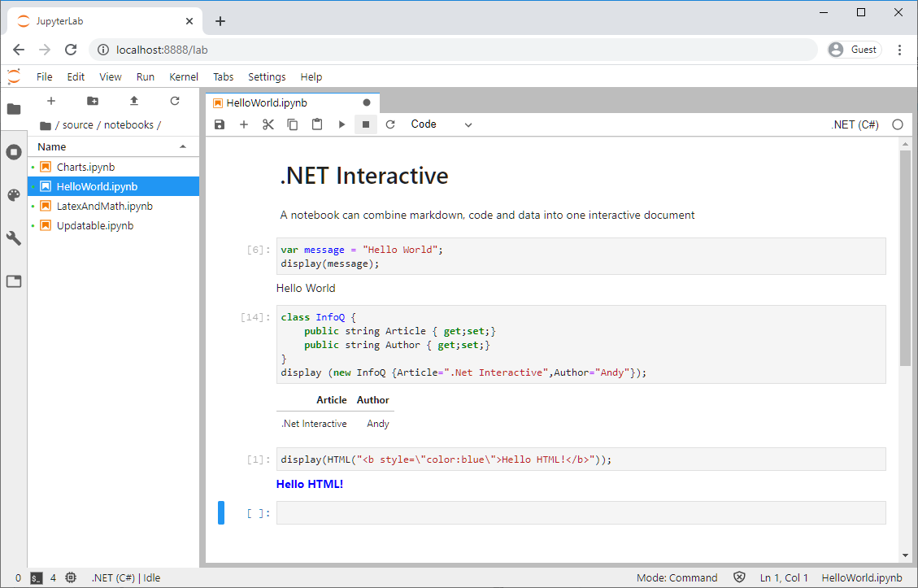The image size is (918, 588).
Task: Insert a cell below using notebook toolbar plus
Action: tap(244, 124)
